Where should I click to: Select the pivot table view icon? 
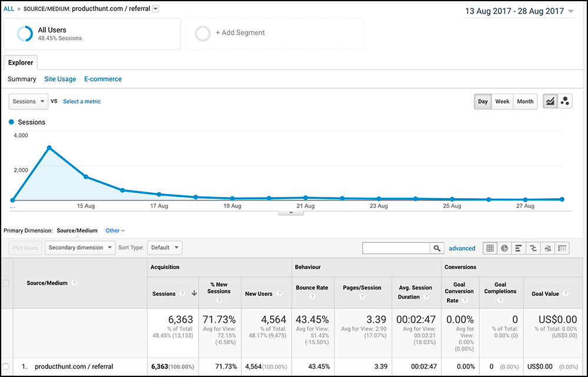pos(562,248)
